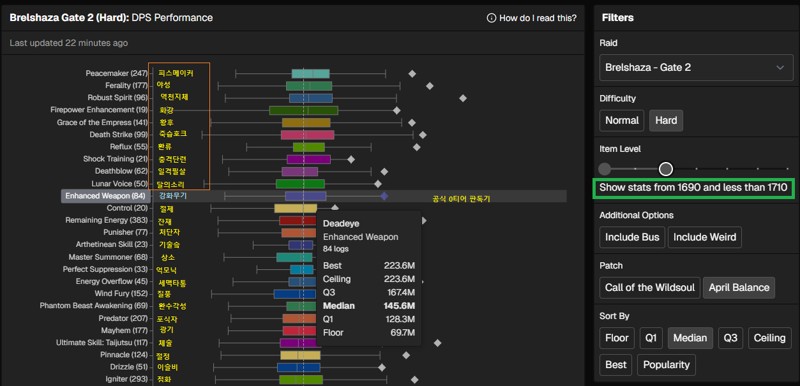Screen dimensions: 800x386
Task: Sort by Median
Action: tap(690, 338)
